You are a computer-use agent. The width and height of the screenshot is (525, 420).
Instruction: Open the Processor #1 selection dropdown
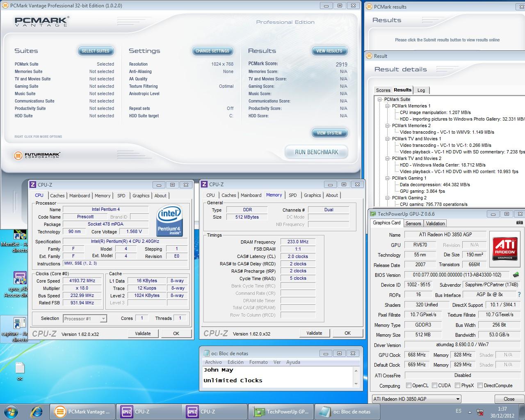[x=85, y=319]
